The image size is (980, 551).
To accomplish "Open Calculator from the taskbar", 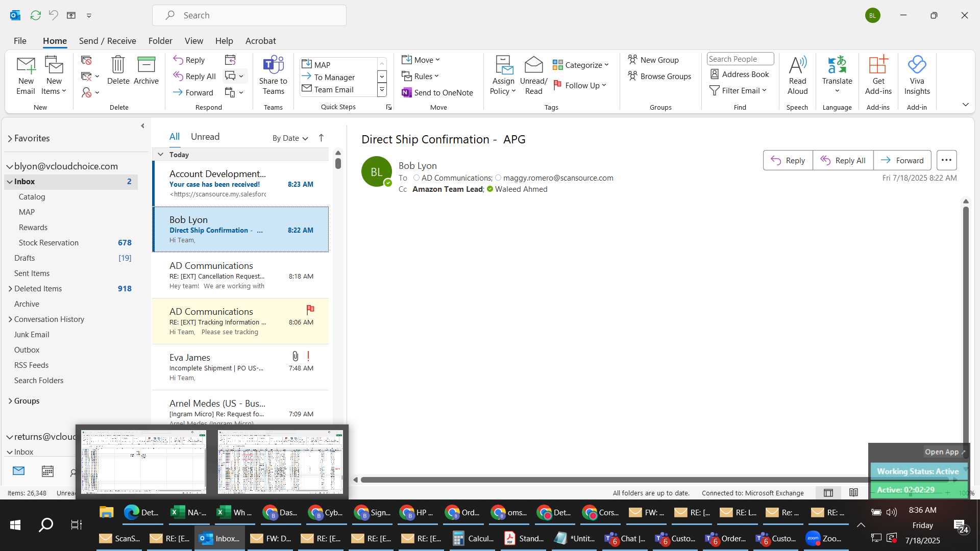I will click(x=473, y=538).
